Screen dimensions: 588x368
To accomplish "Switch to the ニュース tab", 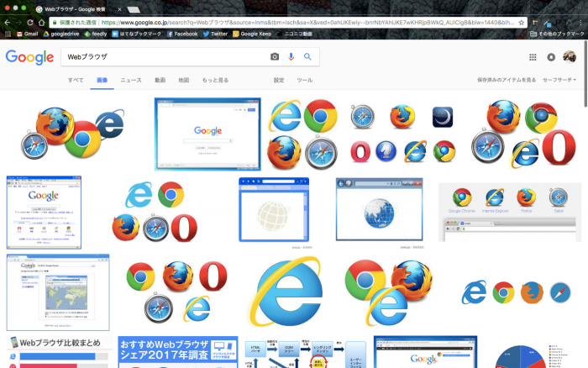I will 131,80.
